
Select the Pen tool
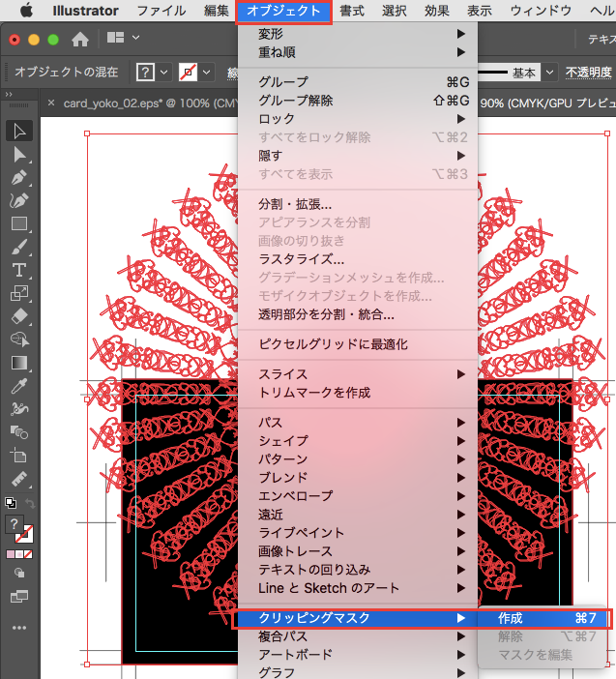(x=18, y=178)
